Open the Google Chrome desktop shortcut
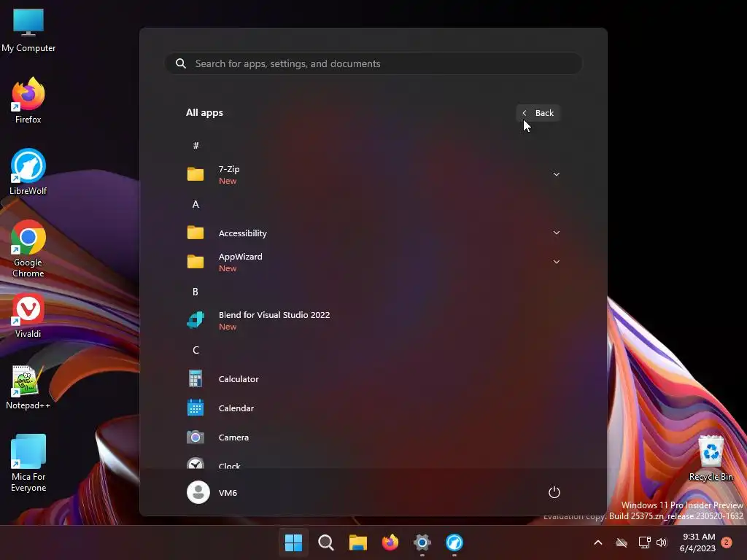Viewport: 747px width, 560px height. pos(28,249)
